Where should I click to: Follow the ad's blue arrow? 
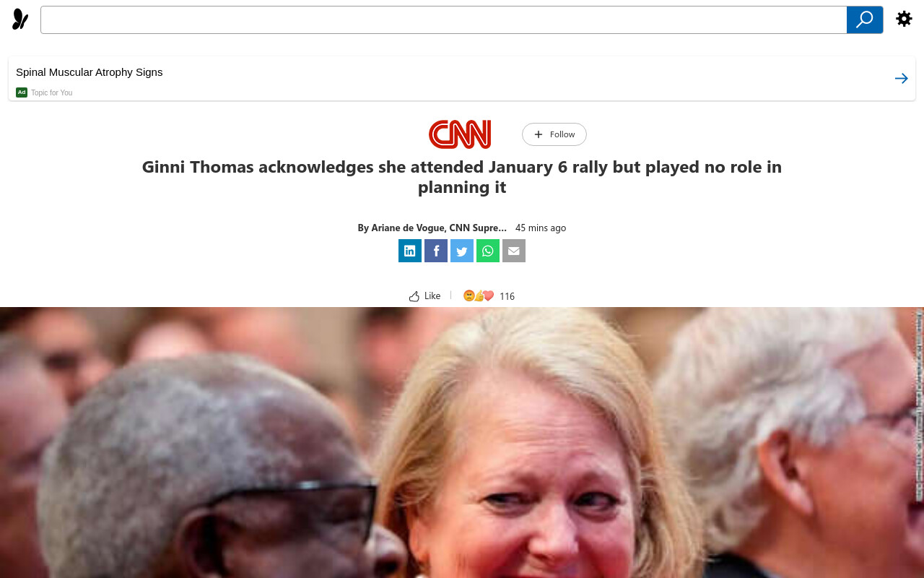point(901,78)
